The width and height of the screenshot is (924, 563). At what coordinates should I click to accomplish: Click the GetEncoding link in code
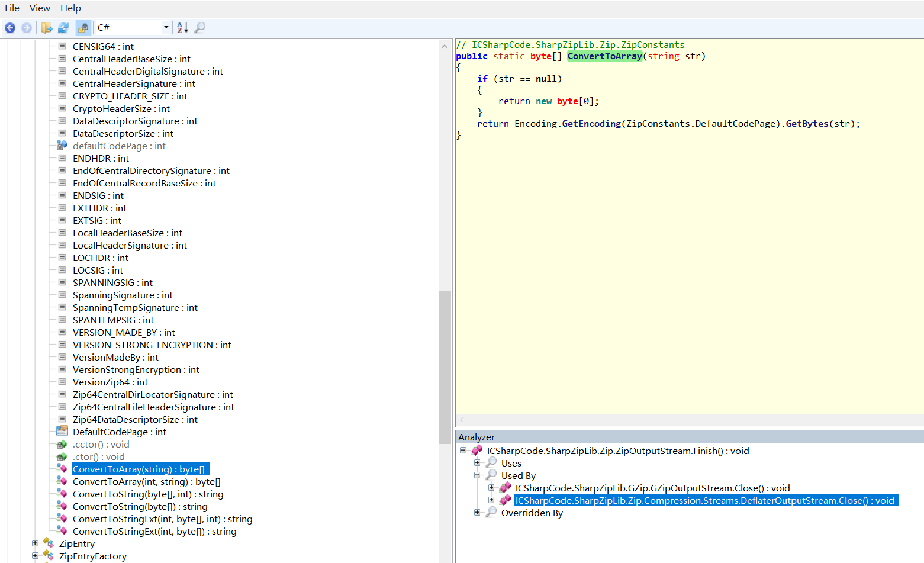pos(591,124)
